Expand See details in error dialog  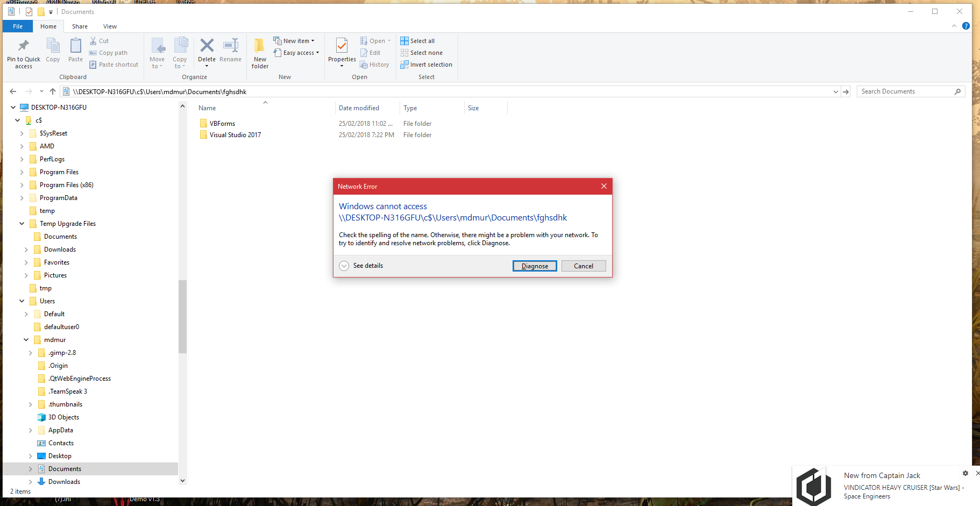361,266
